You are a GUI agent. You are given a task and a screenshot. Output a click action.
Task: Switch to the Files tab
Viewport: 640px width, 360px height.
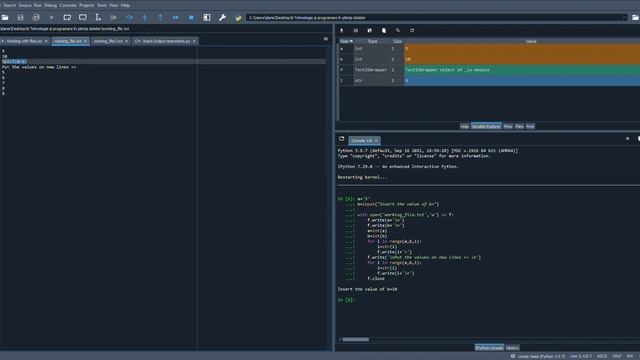click(519, 127)
